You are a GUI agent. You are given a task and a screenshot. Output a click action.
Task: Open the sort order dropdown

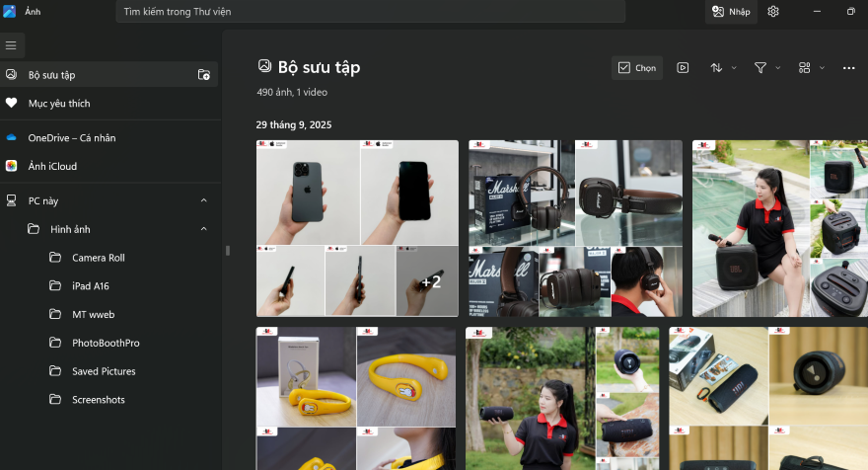tap(723, 68)
